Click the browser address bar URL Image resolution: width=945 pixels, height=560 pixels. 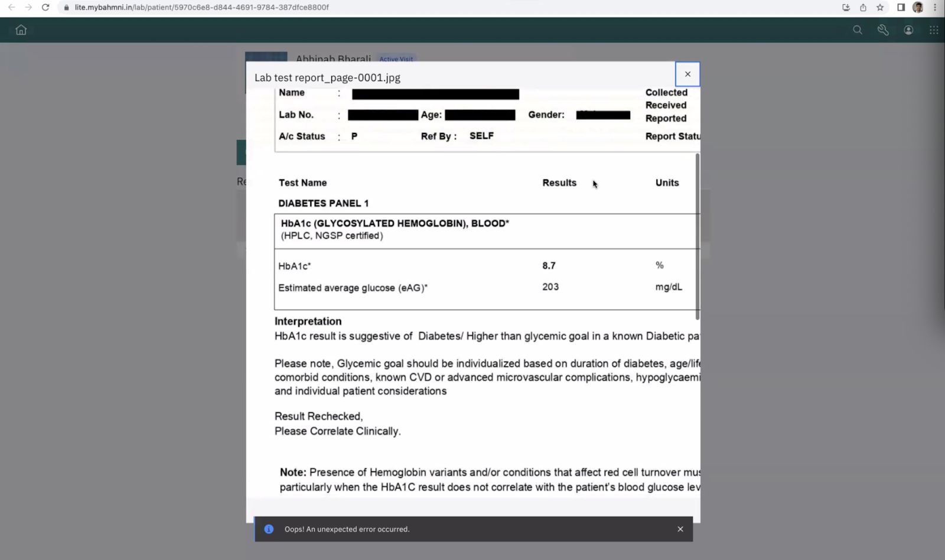click(202, 7)
